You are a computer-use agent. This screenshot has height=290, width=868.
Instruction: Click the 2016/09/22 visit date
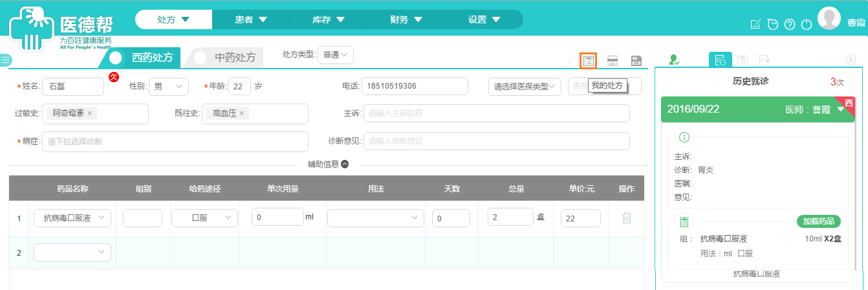(693, 109)
